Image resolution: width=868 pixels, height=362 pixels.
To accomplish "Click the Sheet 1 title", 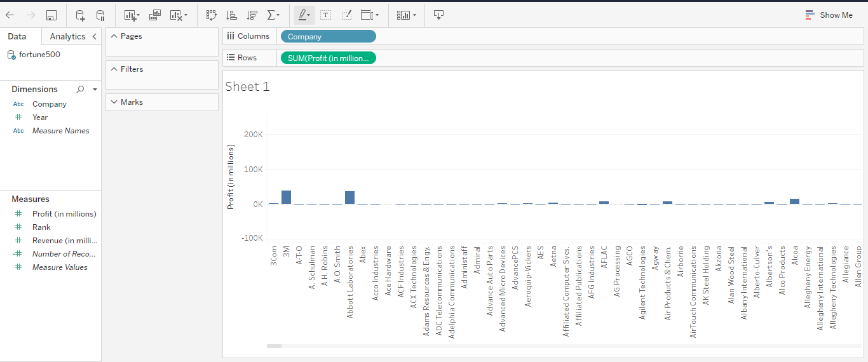I will click(247, 86).
